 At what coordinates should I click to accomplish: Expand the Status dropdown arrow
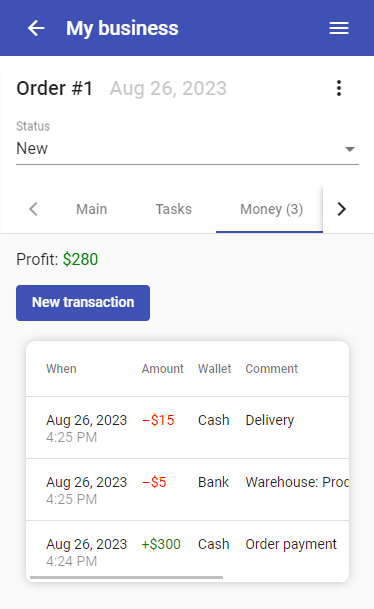coord(350,149)
